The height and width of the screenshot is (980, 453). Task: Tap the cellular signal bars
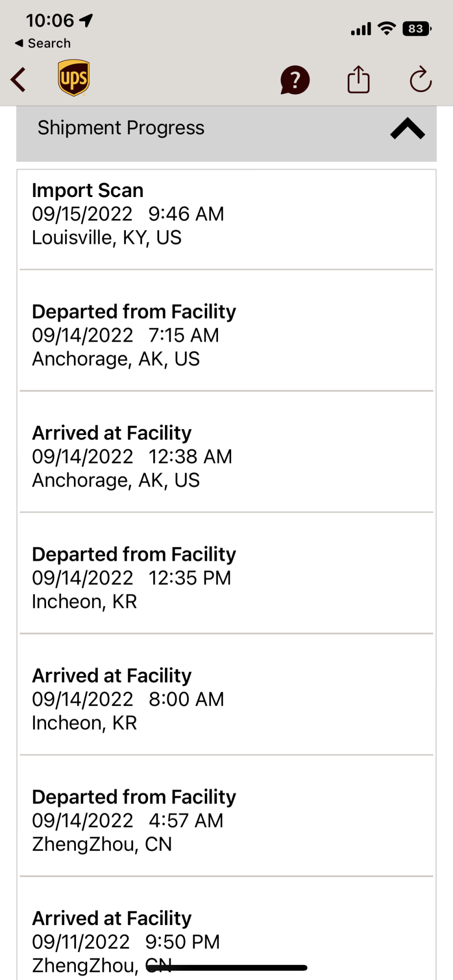(x=361, y=30)
